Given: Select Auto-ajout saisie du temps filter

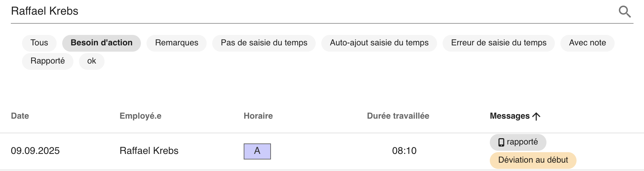Looking at the screenshot, I should tap(379, 43).
